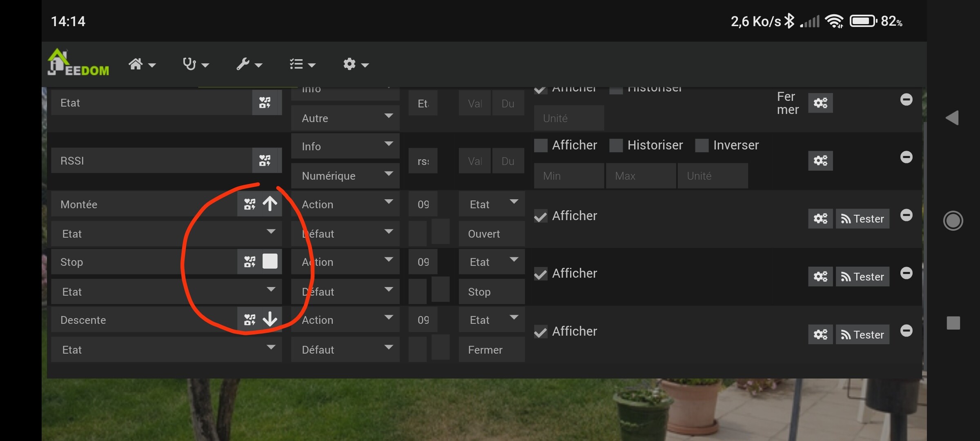
Task: Click icon picker for RSSI command
Action: click(265, 160)
